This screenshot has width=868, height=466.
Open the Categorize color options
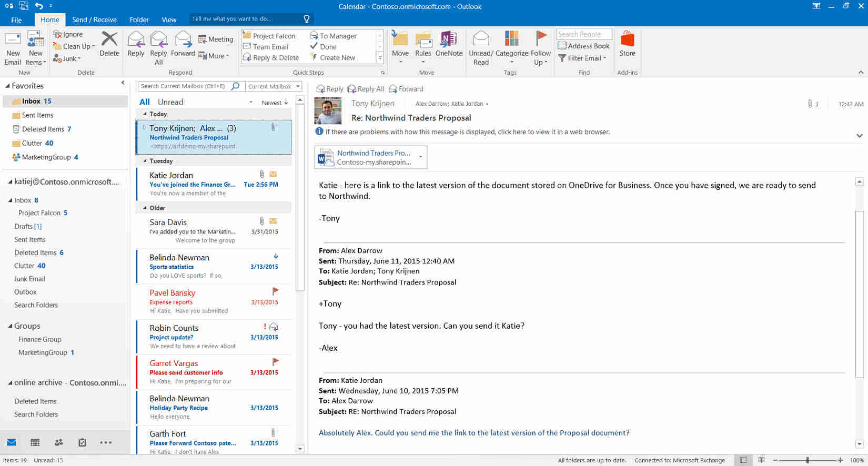coord(511,48)
